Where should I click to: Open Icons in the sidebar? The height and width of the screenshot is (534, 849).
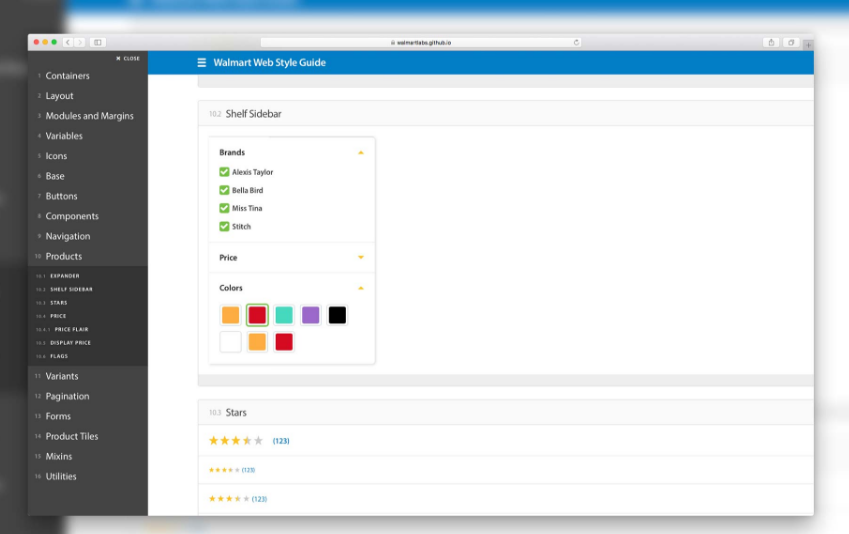tap(56, 156)
